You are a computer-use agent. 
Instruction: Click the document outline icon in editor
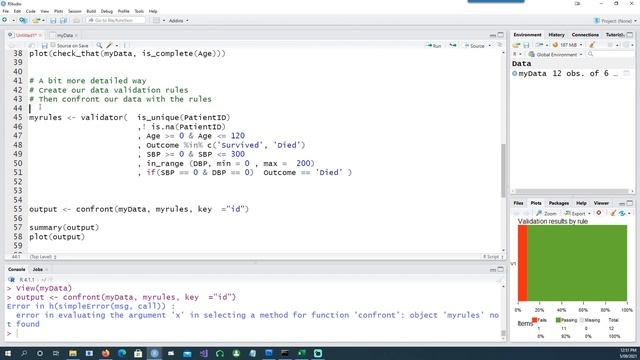tap(500, 45)
